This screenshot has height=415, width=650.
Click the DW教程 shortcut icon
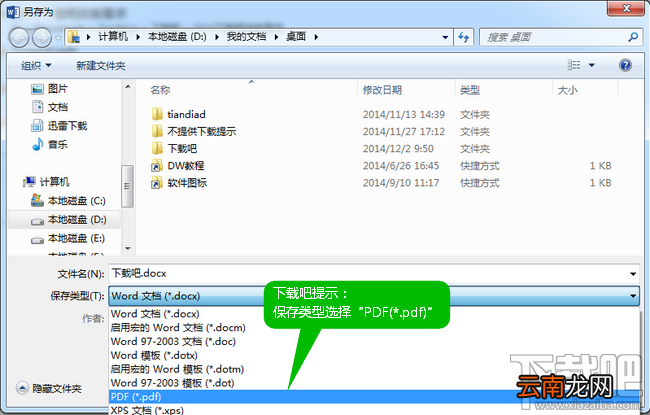pyautogui.click(x=157, y=166)
